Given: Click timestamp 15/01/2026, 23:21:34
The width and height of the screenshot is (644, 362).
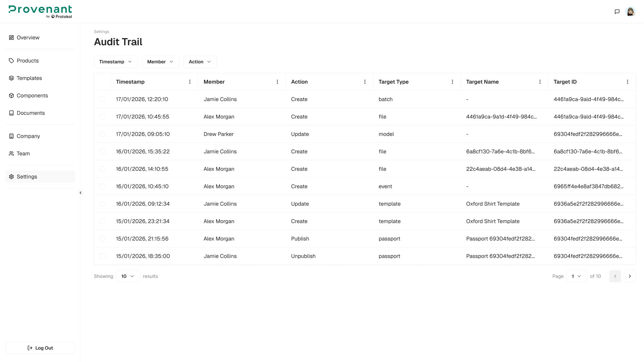Looking at the screenshot, I should tap(143, 221).
